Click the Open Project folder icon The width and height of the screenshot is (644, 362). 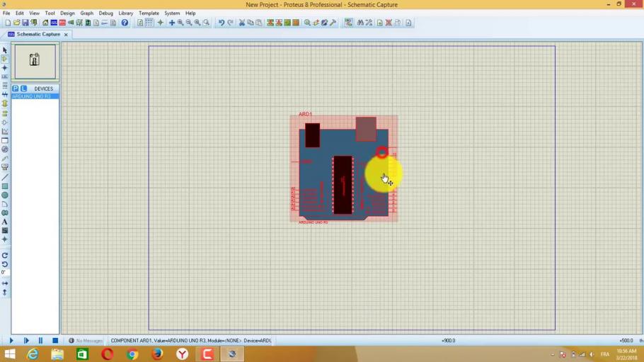point(16,23)
